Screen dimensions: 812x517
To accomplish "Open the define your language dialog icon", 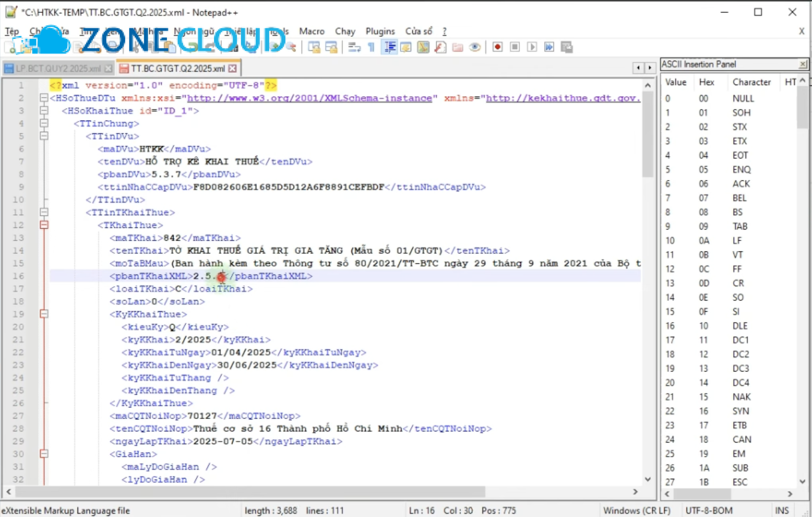I will coord(406,47).
